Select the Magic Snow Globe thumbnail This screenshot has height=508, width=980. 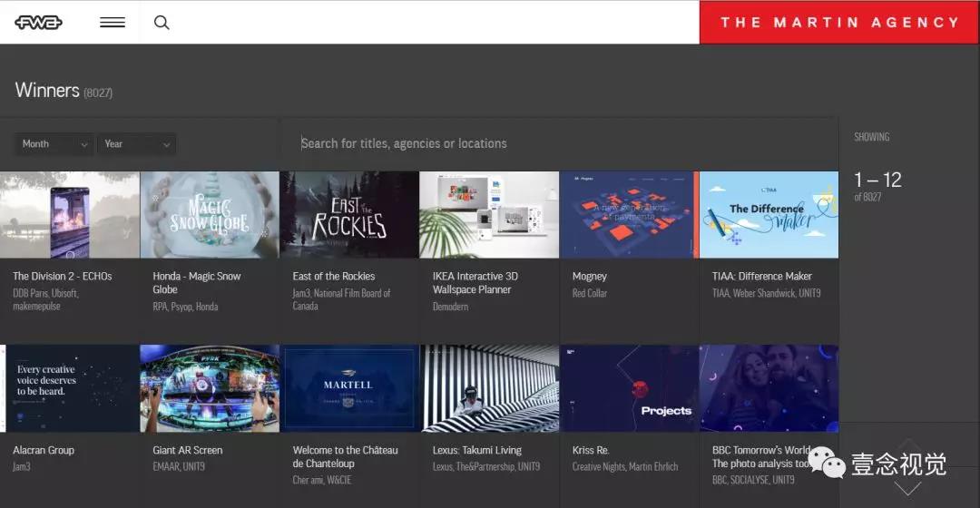[x=210, y=215]
